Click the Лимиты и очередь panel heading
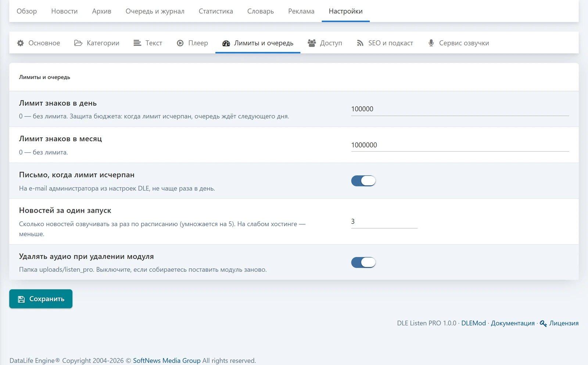The height and width of the screenshot is (365, 588). point(44,77)
